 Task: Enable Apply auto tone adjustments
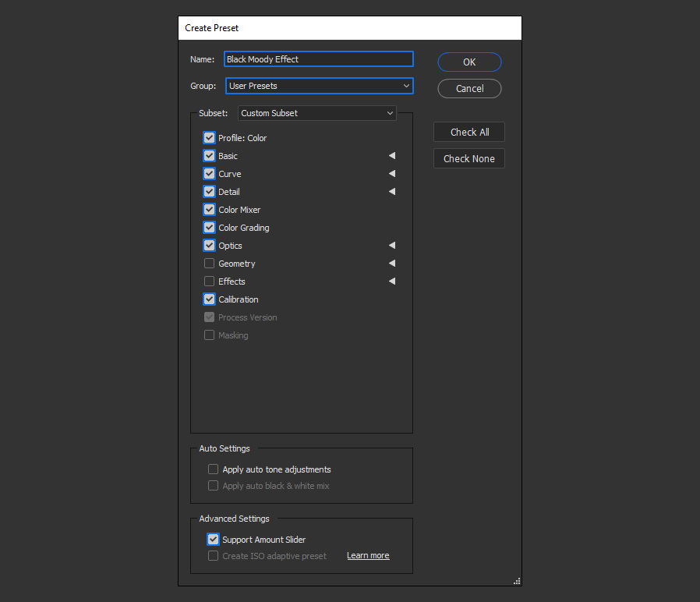[x=213, y=469]
